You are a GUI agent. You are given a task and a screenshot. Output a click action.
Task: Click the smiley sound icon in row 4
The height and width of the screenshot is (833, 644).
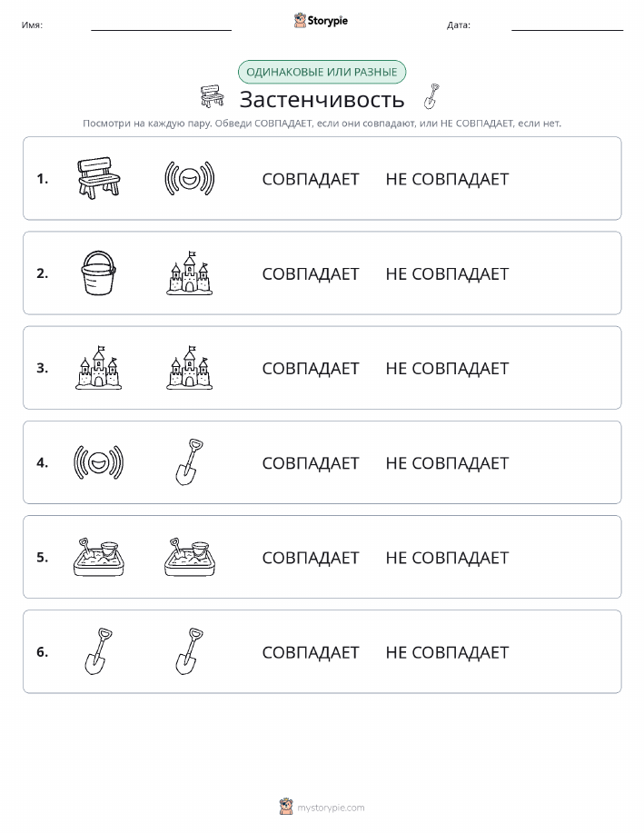99,461
